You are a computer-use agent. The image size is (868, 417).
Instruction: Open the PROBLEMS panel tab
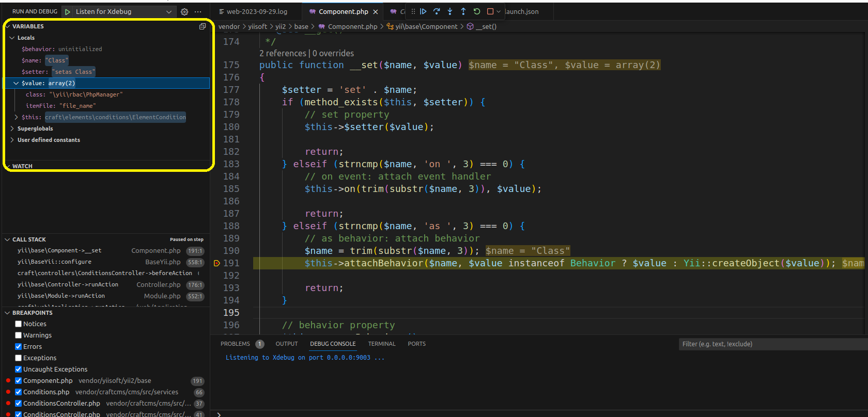(235, 344)
